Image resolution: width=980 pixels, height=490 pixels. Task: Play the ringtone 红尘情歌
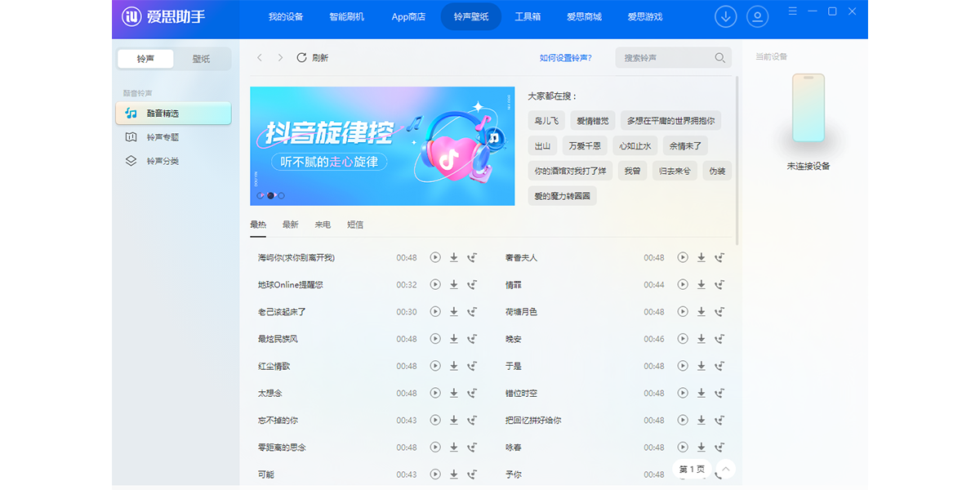[435, 366]
